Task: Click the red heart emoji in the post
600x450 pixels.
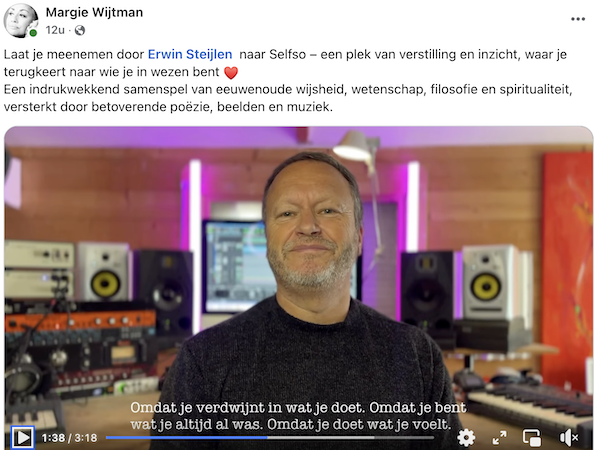Action: [231, 72]
